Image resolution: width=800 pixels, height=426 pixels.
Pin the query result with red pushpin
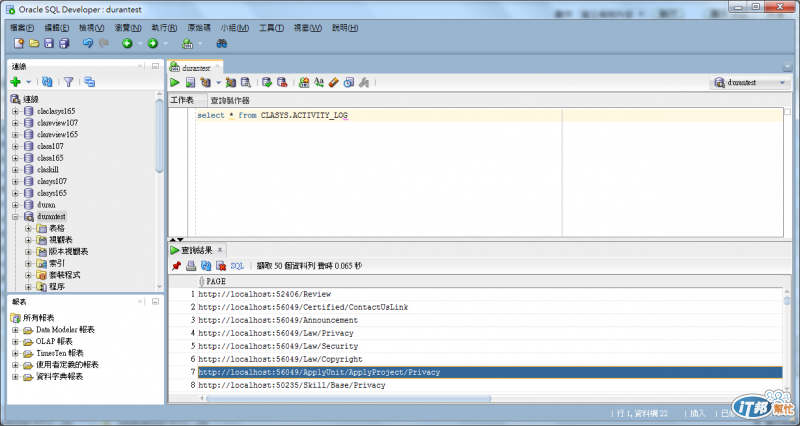click(177, 266)
